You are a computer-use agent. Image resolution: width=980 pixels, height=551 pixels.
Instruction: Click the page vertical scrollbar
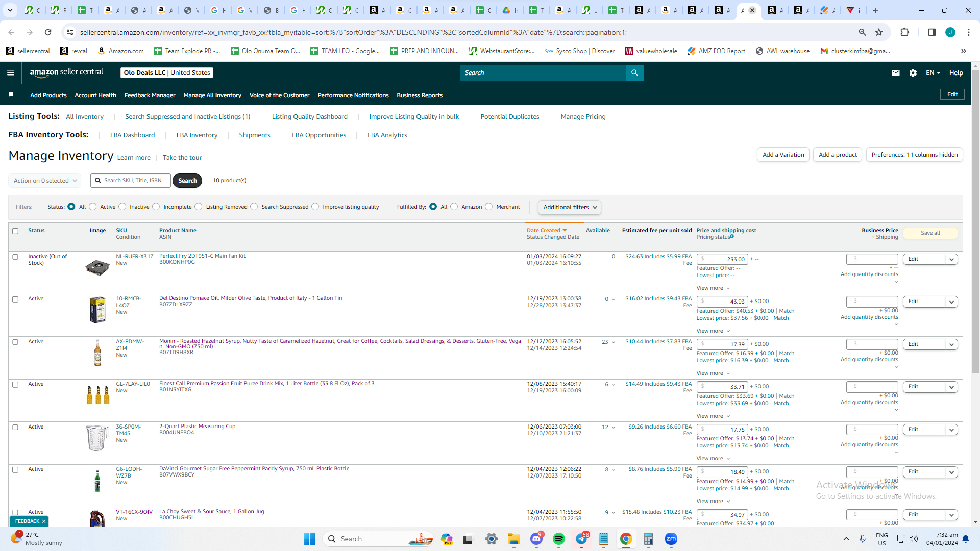(975, 222)
